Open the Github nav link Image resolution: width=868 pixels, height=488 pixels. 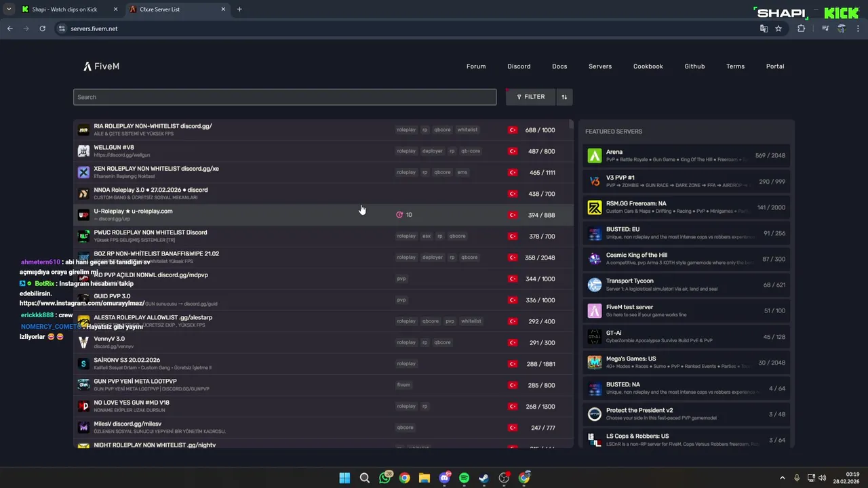coord(694,66)
